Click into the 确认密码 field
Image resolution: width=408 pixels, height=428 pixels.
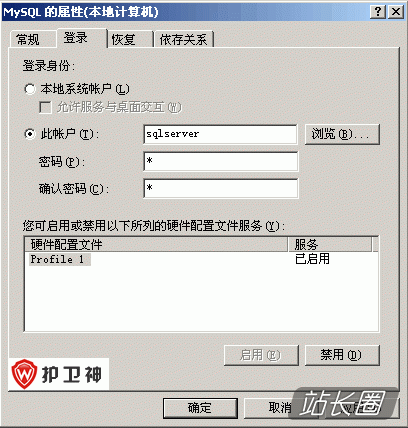coord(221,188)
